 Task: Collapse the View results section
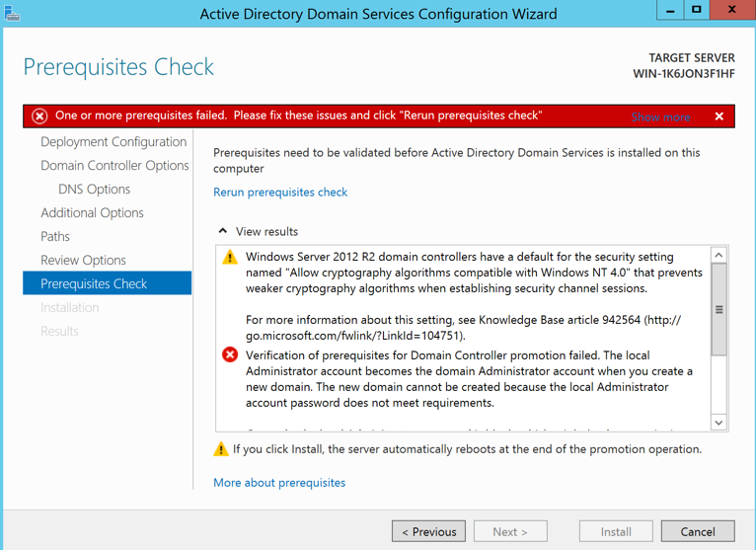coord(223,231)
